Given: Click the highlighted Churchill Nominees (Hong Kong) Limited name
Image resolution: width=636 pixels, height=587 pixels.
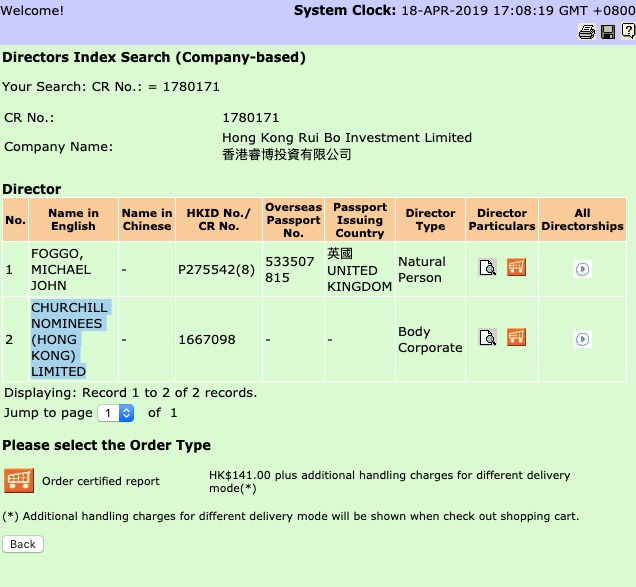Looking at the screenshot, I should (x=68, y=339).
